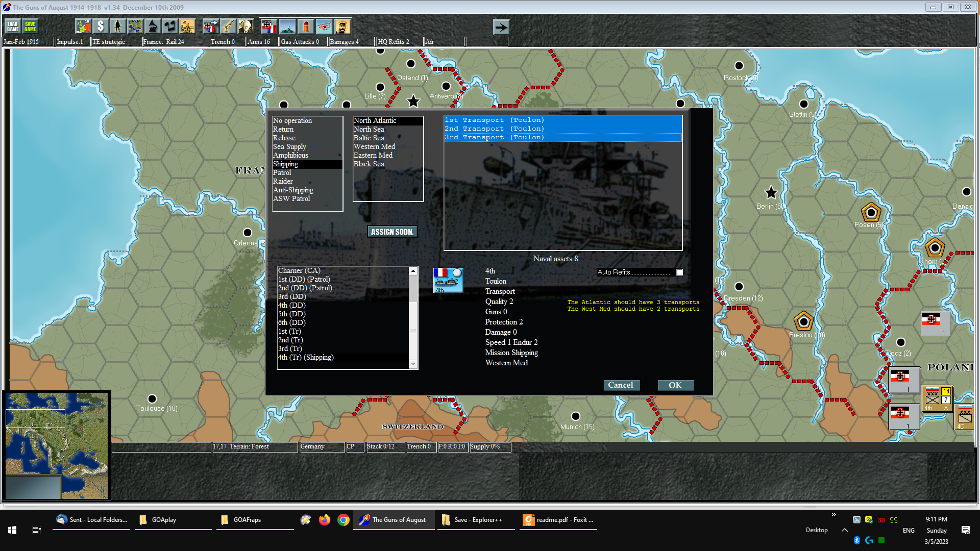Select 2nd (DD) (Patrol) squadron

(x=343, y=288)
